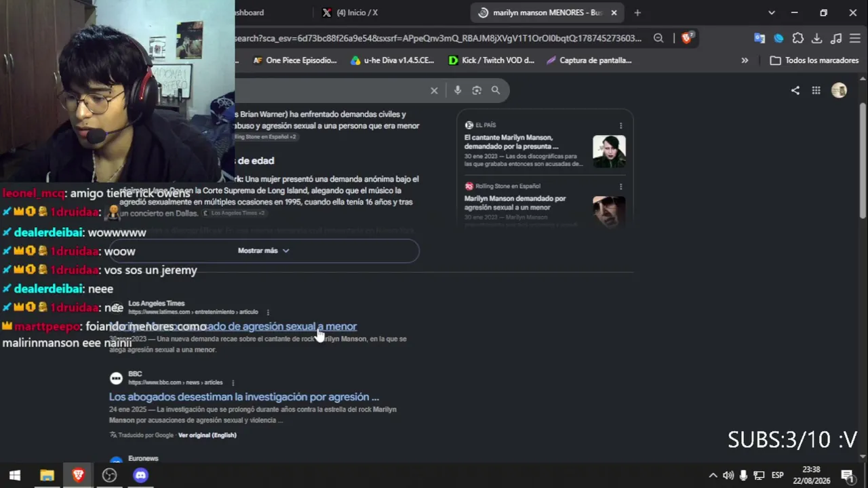868x488 pixels.
Task: Open options for El País result card
Action: click(620, 125)
